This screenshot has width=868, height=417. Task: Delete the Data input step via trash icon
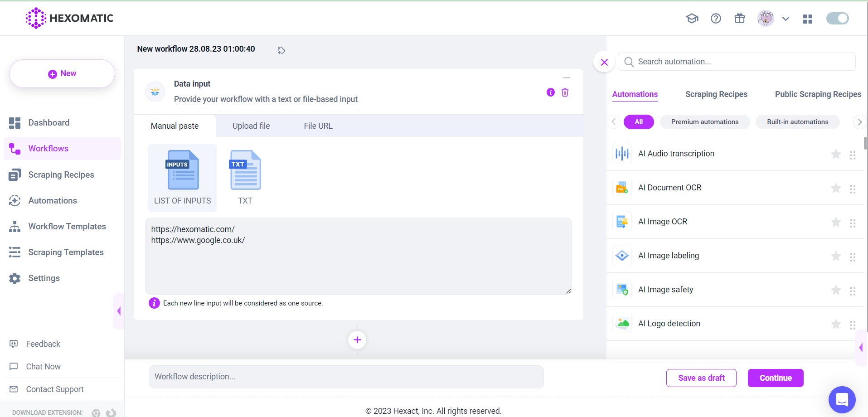565,92
